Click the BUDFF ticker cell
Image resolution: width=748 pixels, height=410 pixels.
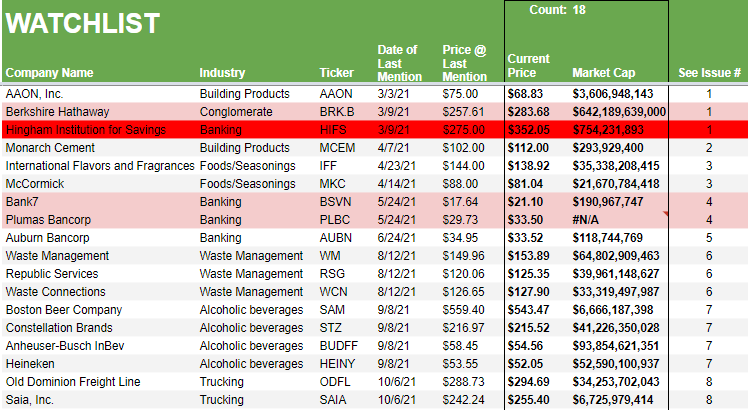339,346
